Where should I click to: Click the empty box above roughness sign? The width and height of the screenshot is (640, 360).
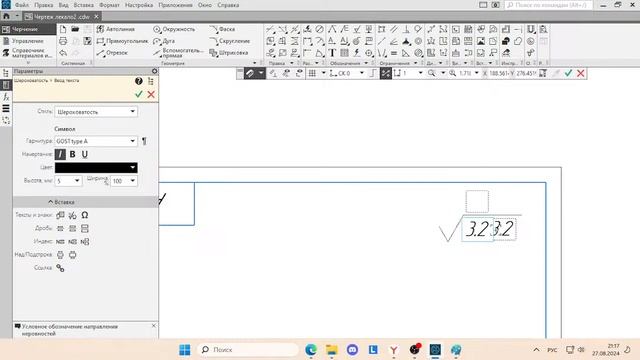pos(477,201)
